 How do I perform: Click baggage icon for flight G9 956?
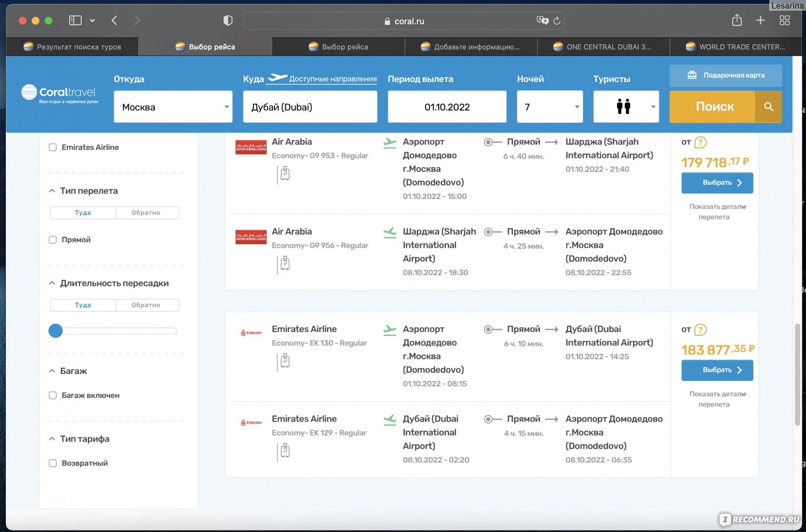[x=285, y=263]
